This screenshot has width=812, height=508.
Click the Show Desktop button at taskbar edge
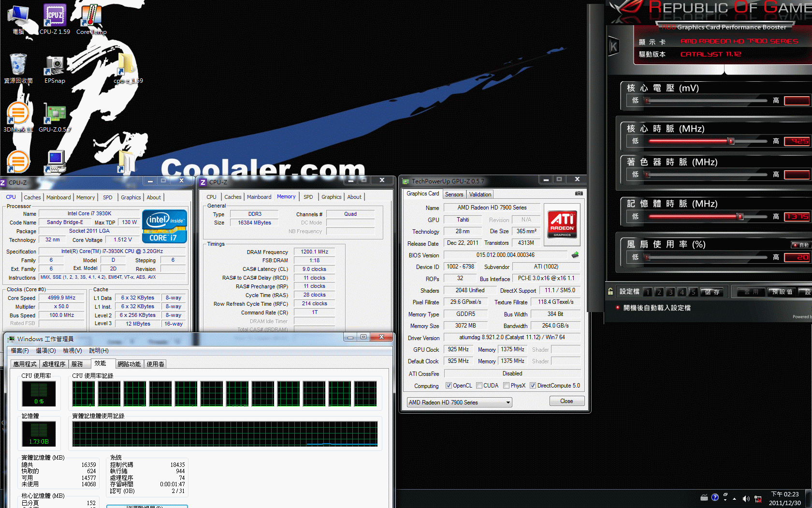pyautogui.click(x=809, y=499)
